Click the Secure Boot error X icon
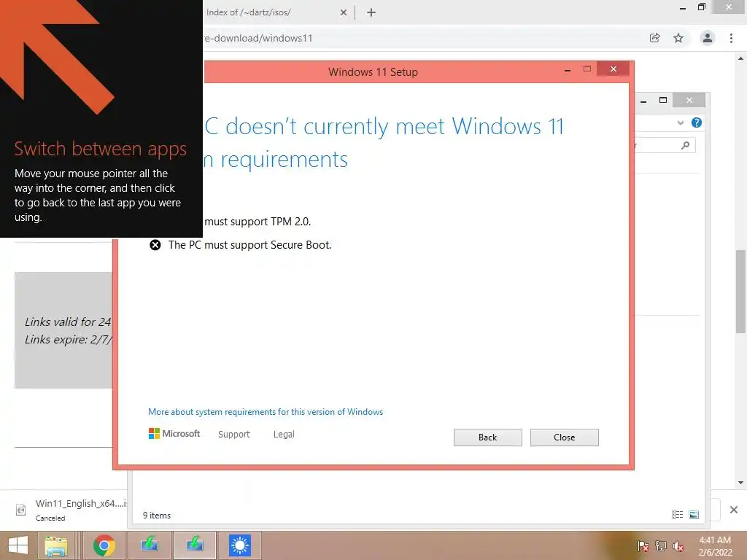 point(155,245)
